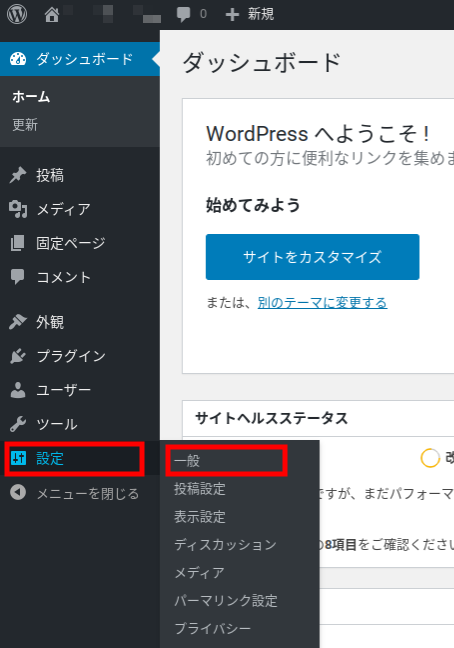The height and width of the screenshot is (648, 454).
Task: Click the 固定ページ pages icon
Action: coord(18,243)
